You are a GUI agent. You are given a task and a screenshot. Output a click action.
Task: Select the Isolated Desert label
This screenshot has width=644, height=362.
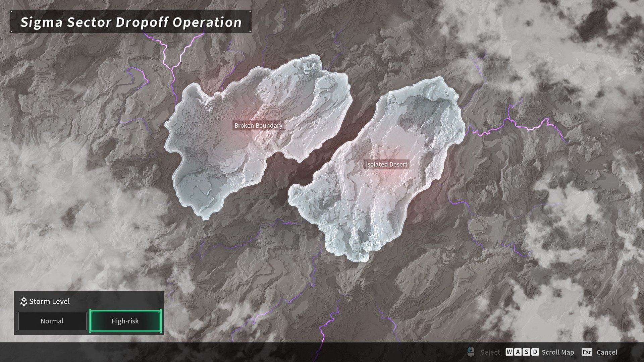click(x=386, y=165)
